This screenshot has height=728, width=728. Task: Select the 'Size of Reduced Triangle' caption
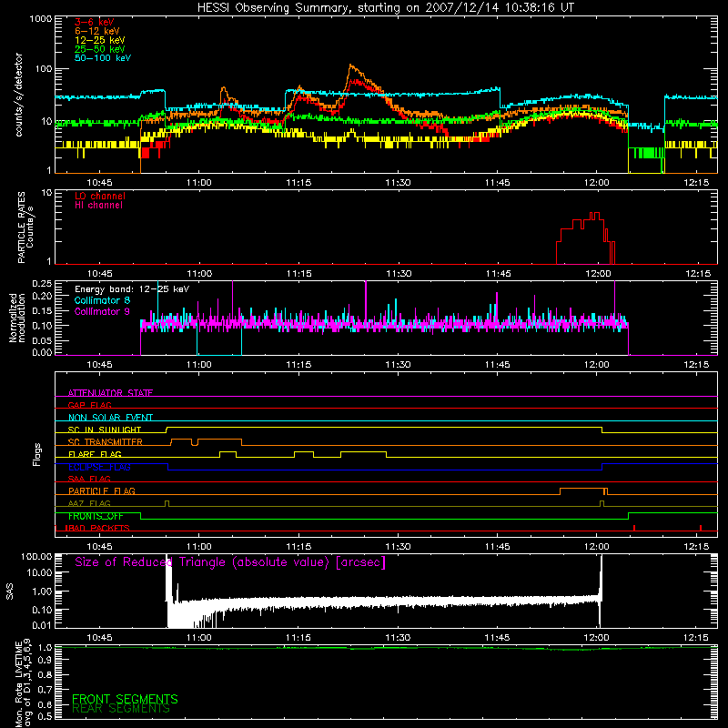(230, 562)
